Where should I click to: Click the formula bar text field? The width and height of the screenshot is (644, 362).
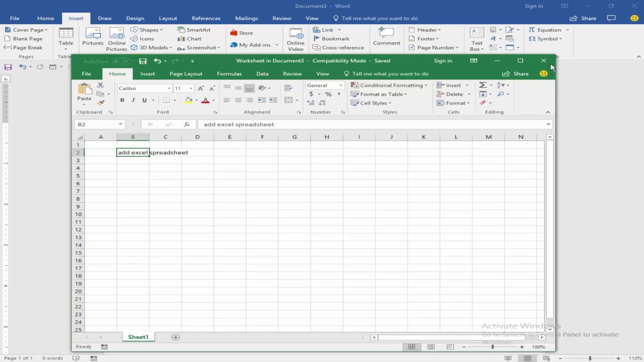[x=372, y=124]
